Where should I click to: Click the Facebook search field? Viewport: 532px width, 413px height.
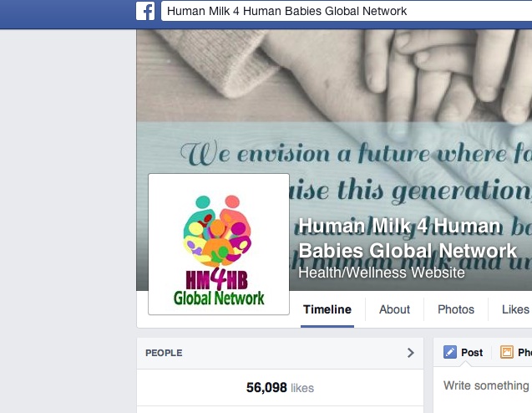point(347,11)
